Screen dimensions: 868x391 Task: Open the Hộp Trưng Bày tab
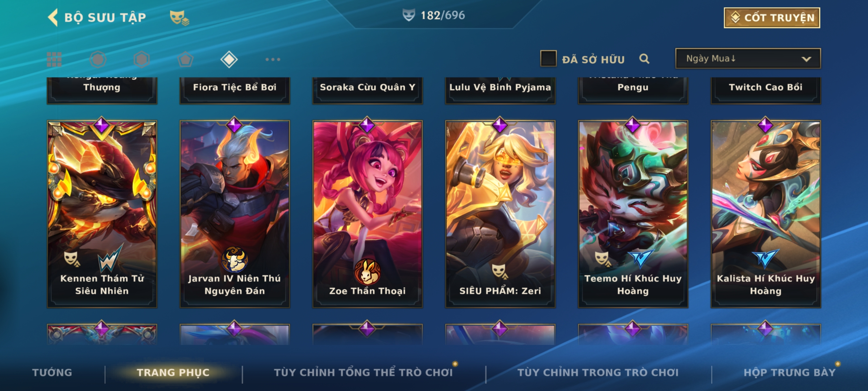pos(790,372)
